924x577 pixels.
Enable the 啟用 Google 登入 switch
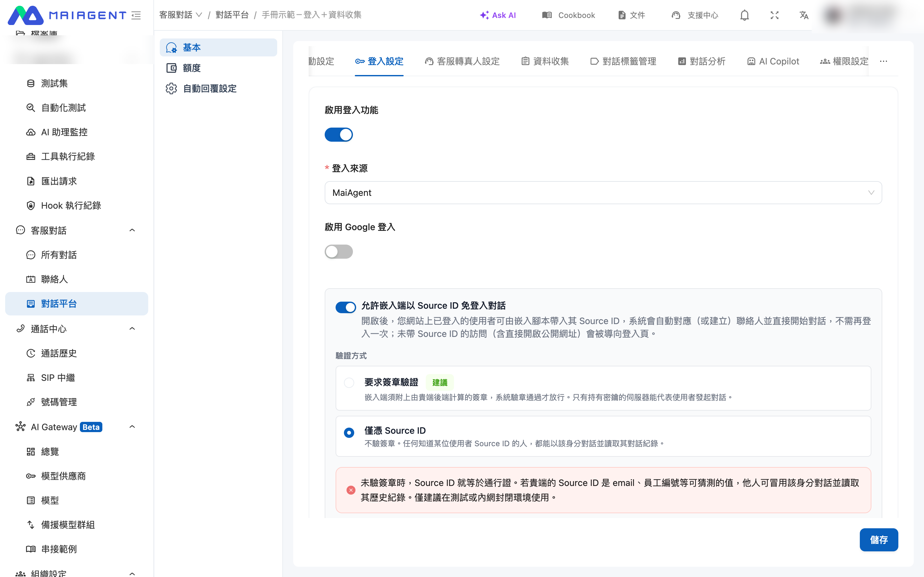(339, 252)
